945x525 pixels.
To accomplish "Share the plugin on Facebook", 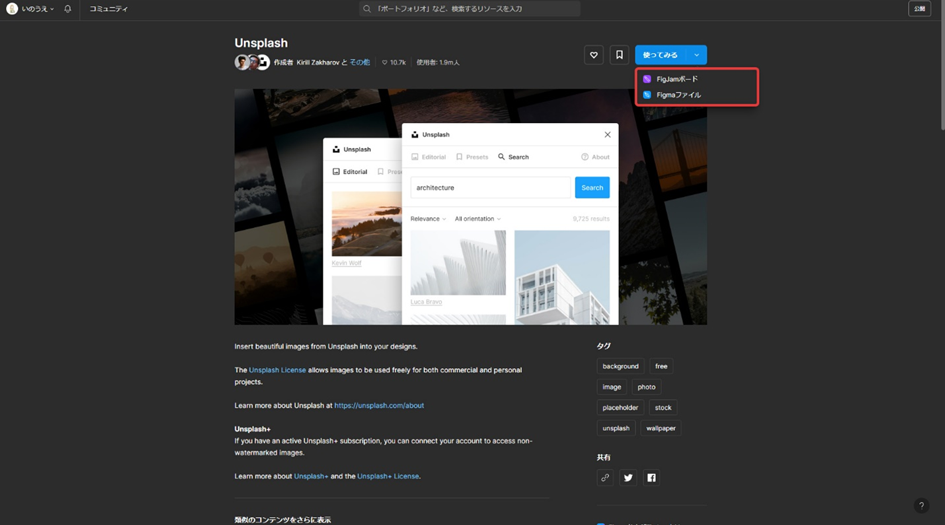I will 651,477.
